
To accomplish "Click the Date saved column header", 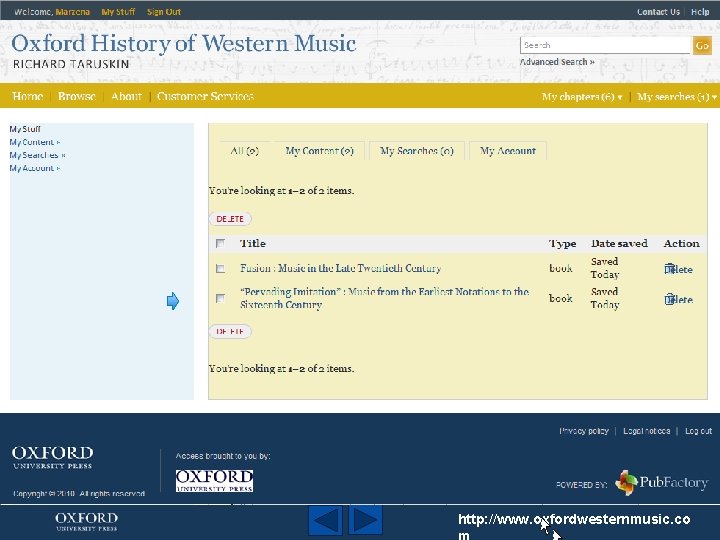I will coord(619,243).
